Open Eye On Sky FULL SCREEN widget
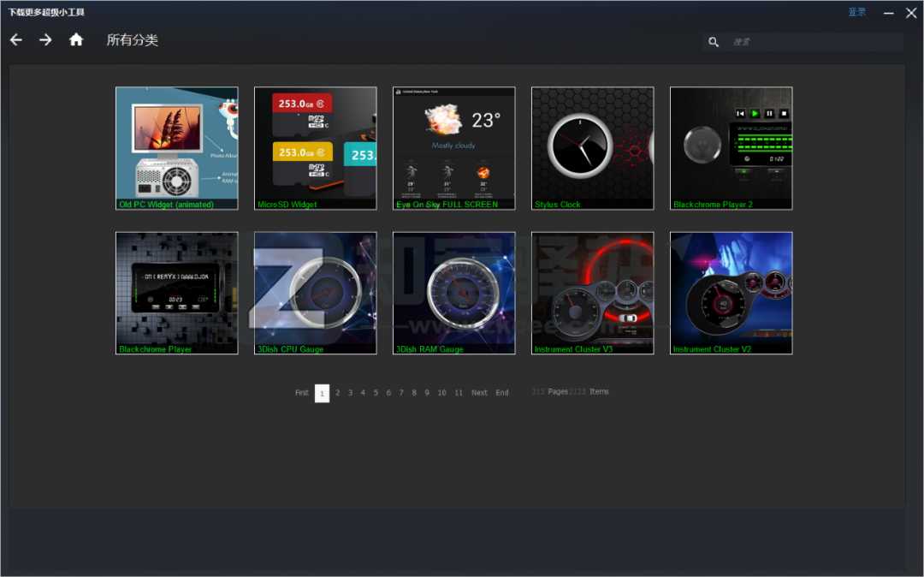This screenshot has width=924, height=577. (454, 147)
